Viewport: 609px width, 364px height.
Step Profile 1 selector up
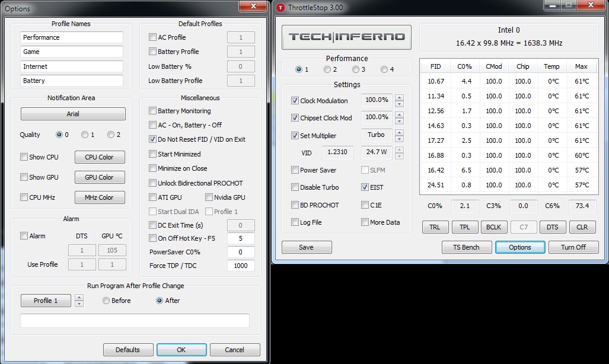click(x=79, y=298)
